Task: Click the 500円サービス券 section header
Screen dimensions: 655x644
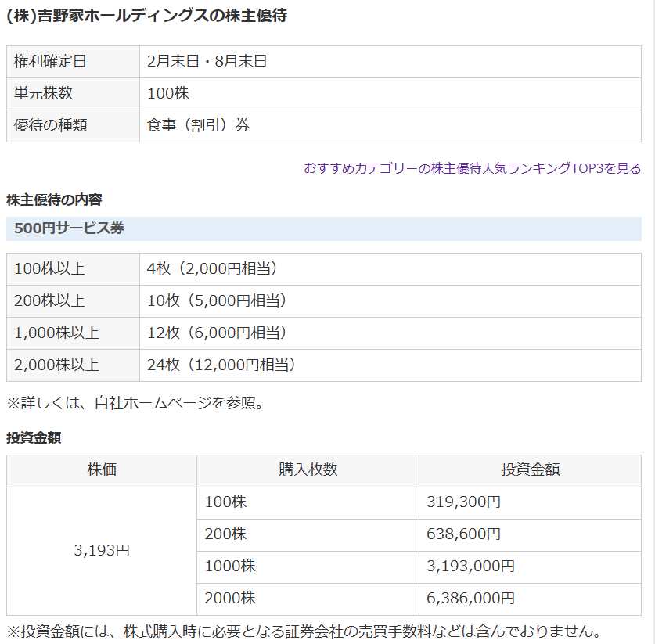Action: click(x=324, y=228)
